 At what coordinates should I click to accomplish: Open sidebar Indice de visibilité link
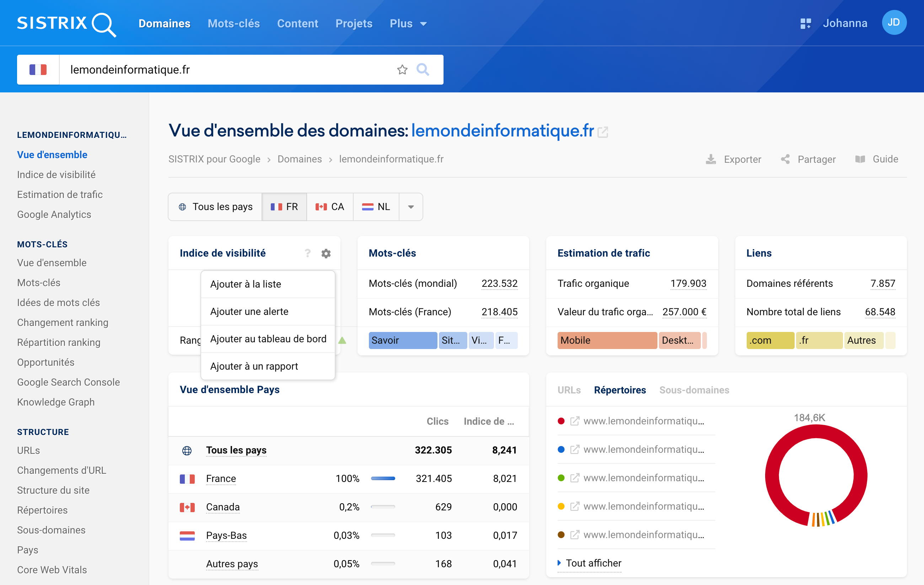coord(57,175)
